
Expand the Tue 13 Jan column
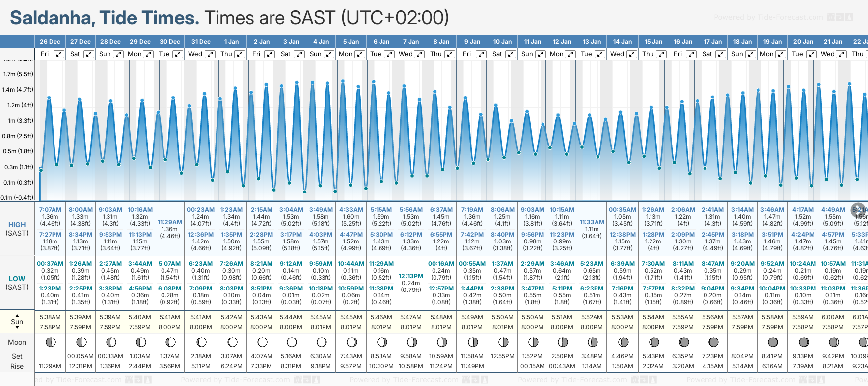click(x=599, y=54)
